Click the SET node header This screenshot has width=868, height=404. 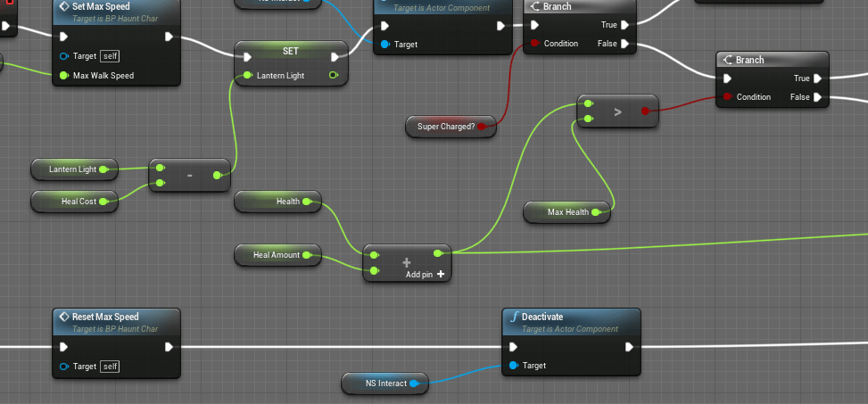click(290, 51)
